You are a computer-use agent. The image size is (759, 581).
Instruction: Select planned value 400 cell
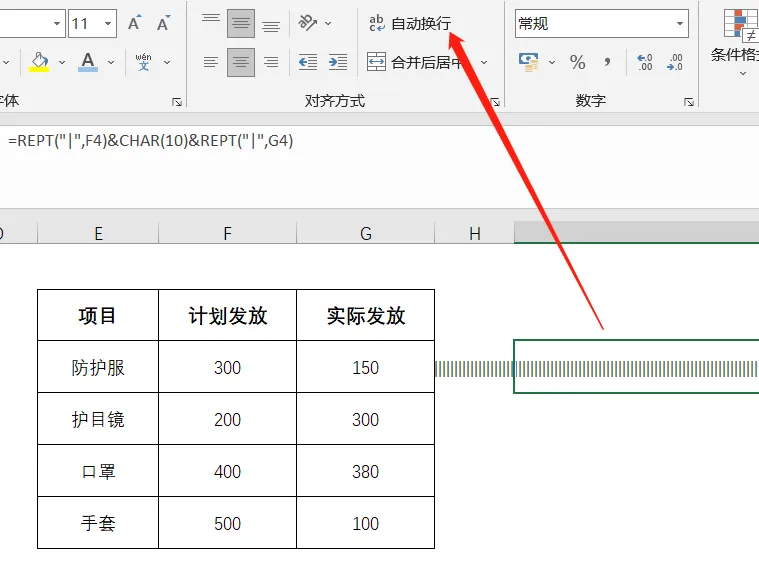click(x=228, y=471)
